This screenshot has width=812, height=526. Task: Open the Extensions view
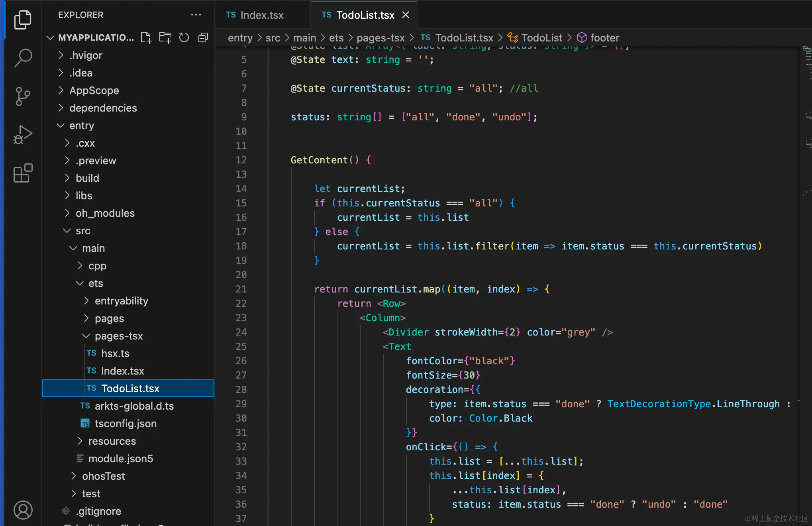(23, 173)
